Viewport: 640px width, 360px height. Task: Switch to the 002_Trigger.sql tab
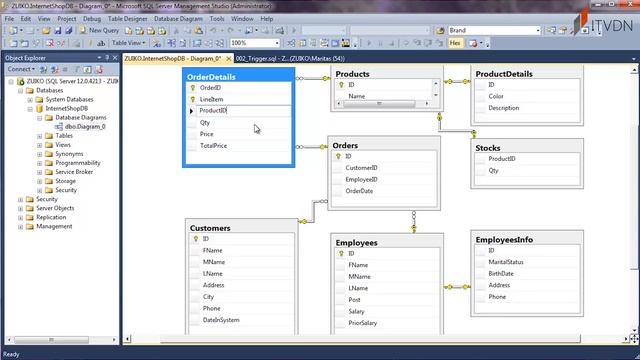click(290, 59)
